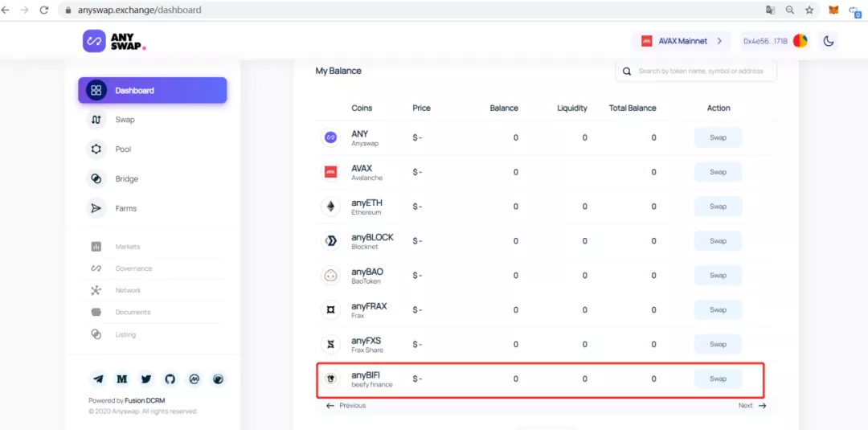Click the translate page icon

pos(770,10)
